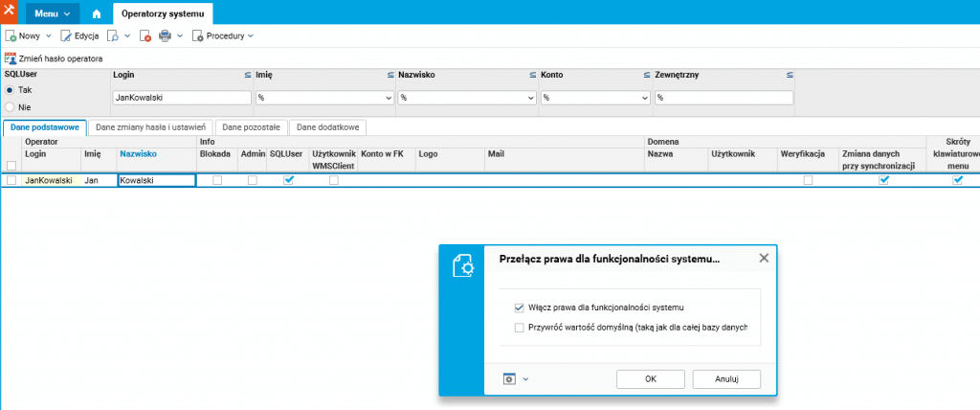Select the Tak SQLUser radio button
The width and height of the screenshot is (980, 410).
10,90
